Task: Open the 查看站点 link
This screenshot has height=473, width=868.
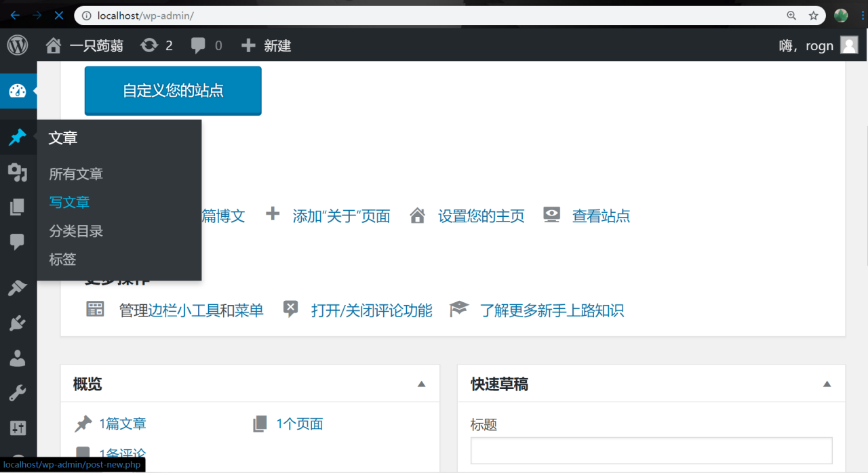Action: click(x=601, y=216)
